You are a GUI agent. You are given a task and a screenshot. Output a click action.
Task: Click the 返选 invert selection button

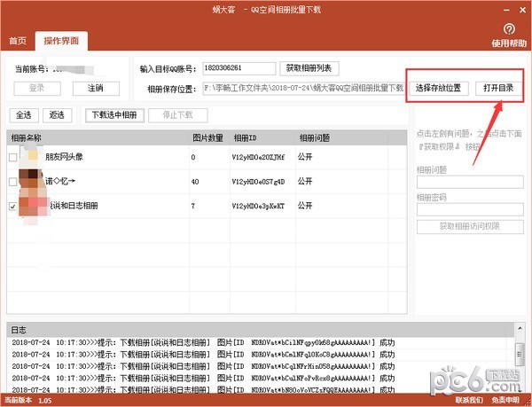[x=57, y=115]
